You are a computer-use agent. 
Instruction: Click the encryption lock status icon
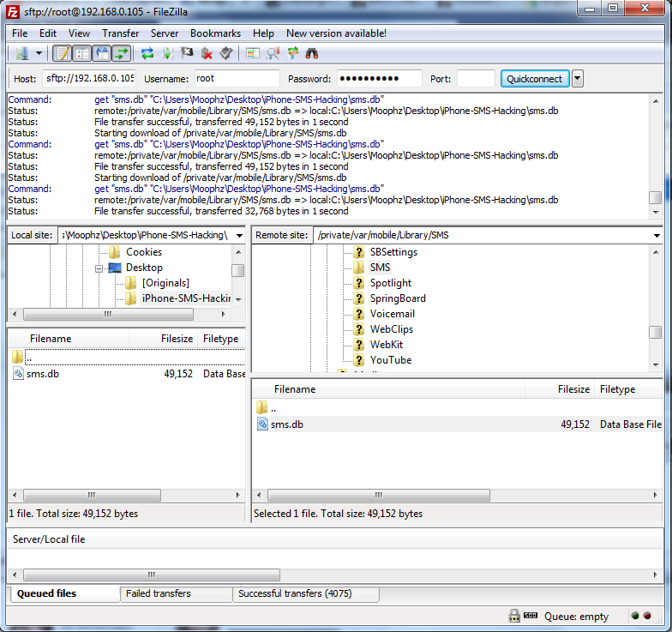[x=514, y=616]
